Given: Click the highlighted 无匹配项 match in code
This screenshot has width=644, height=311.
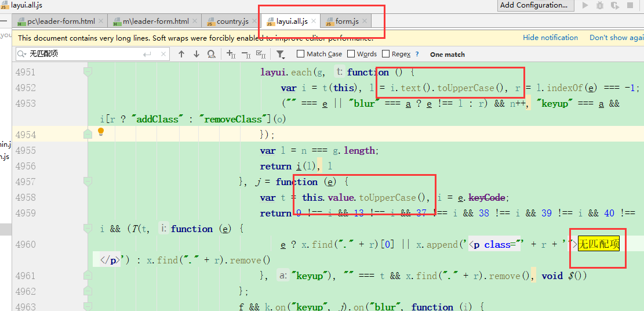Looking at the screenshot, I should coord(598,244).
